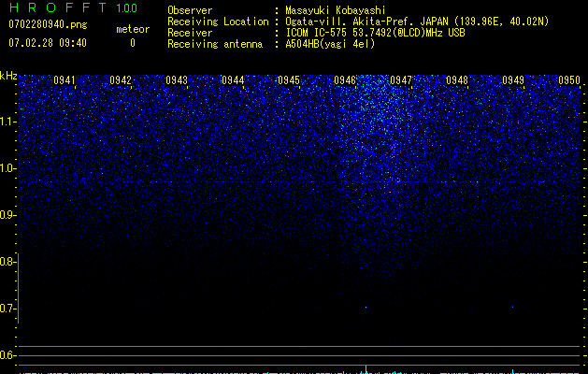This screenshot has width=588, height=374.
Task: Click the 1.0 kHz axis label
Action: click(7, 168)
